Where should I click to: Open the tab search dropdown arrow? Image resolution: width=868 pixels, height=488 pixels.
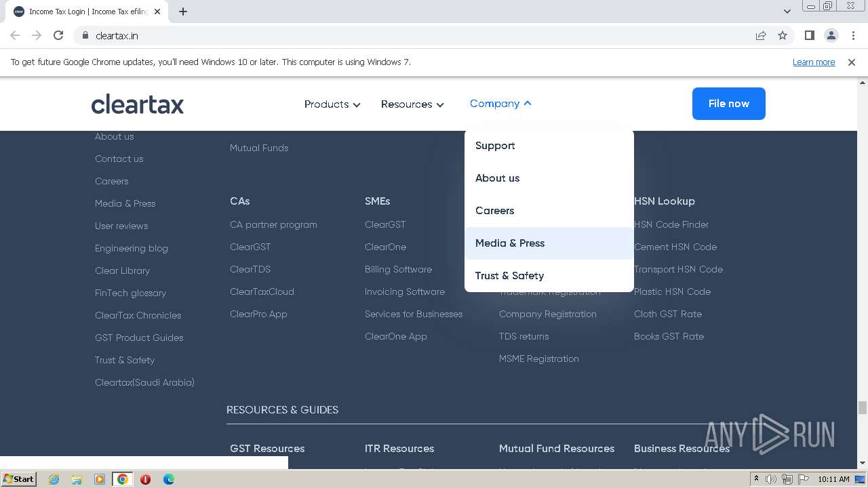[x=787, y=12]
